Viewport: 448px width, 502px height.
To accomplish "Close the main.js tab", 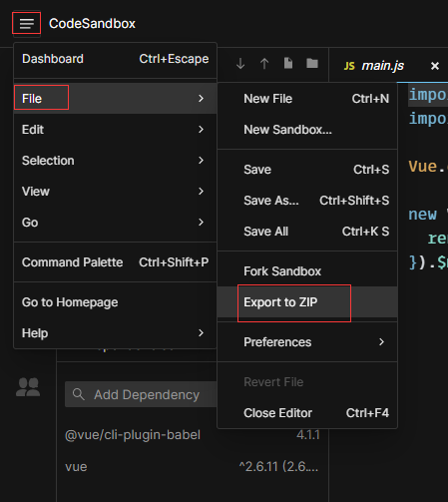I will click(x=435, y=66).
